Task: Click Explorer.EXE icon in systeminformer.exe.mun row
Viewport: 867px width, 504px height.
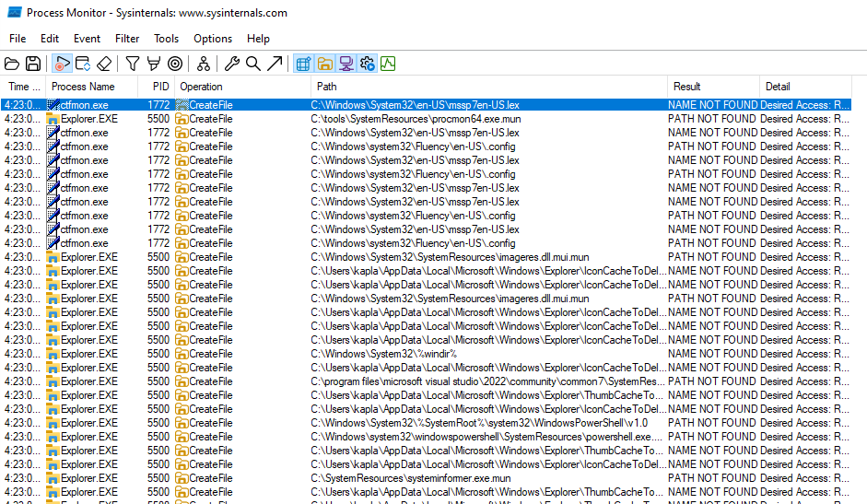Action: coord(53,478)
